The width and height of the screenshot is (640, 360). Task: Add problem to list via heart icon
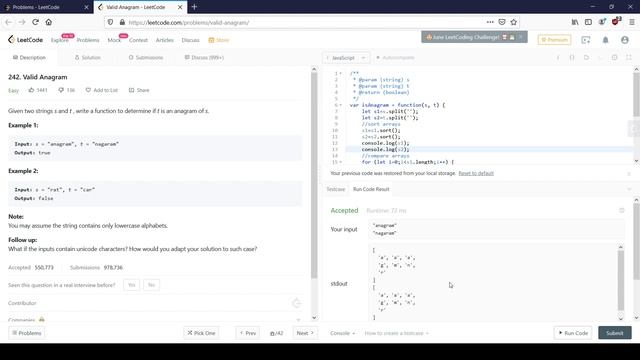pos(102,90)
